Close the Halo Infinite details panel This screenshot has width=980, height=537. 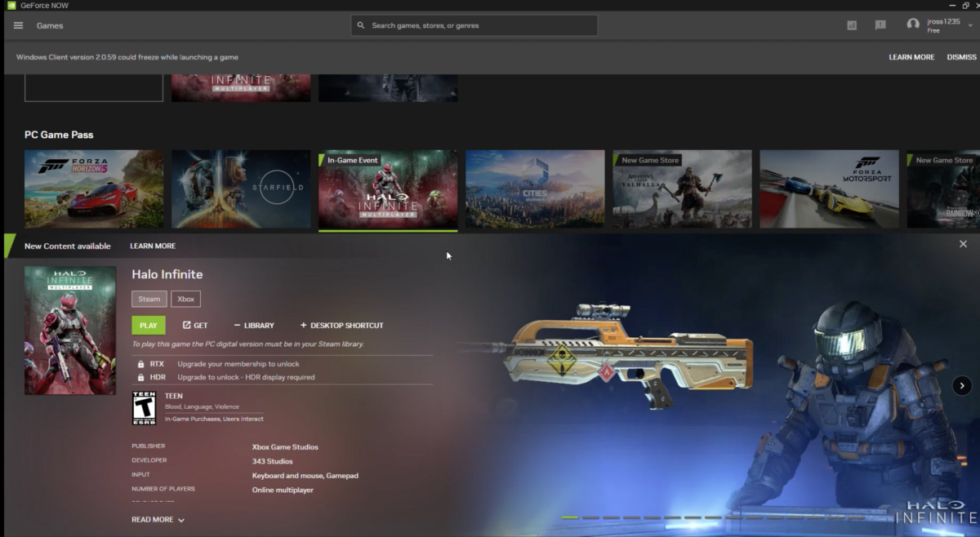click(x=963, y=244)
